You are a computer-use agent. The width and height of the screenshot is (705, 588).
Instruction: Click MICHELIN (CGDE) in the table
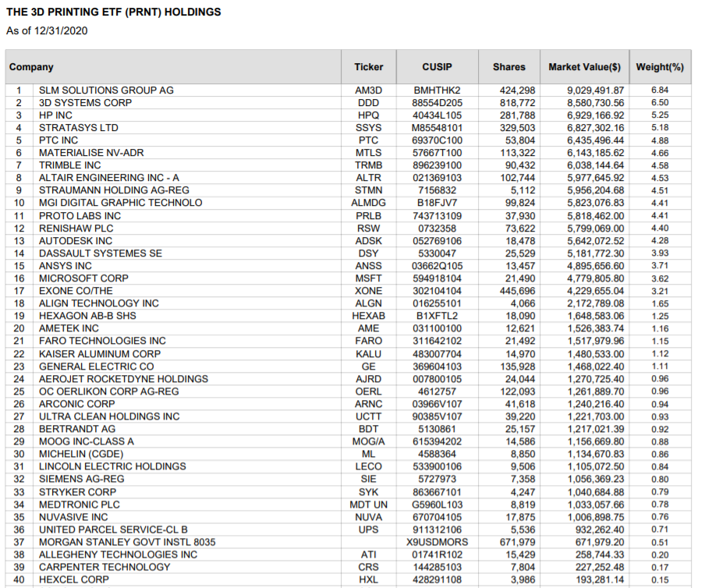click(x=81, y=454)
